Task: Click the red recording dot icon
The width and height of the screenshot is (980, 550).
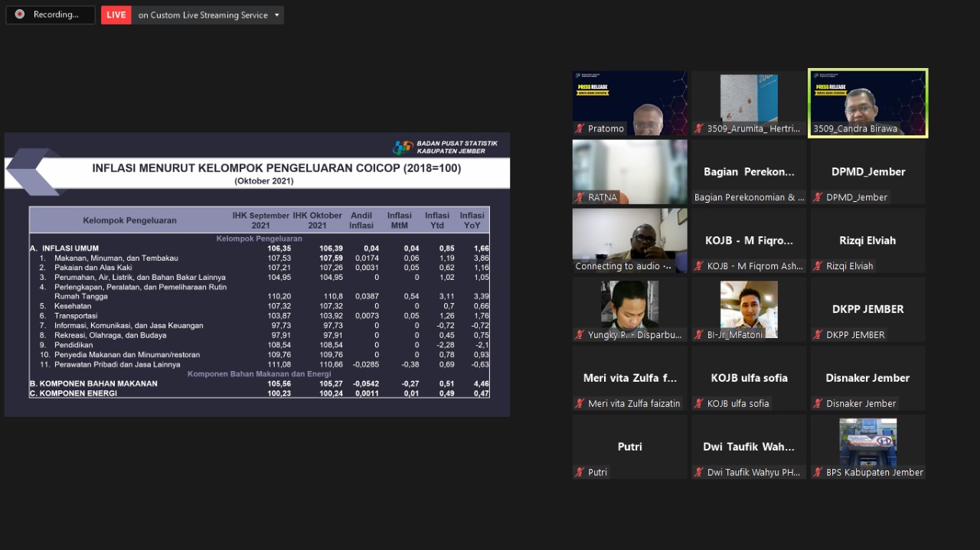Action: click(20, 15)
